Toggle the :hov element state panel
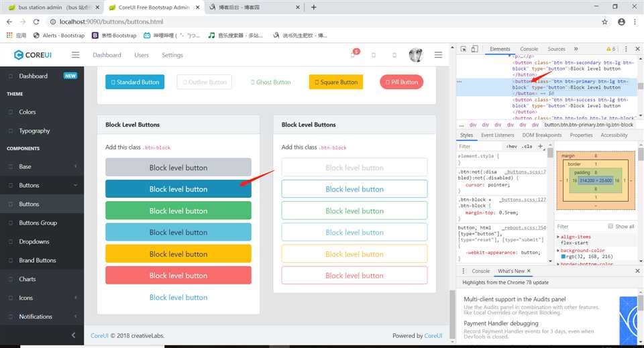Screen dimensions: 644x348 click(x=511, y=146)
